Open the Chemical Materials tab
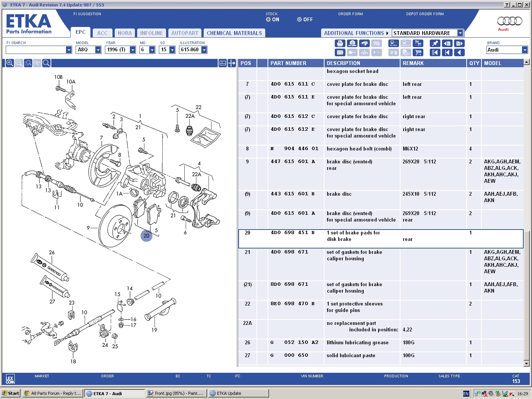Screen dimensions: 532x399 pos(234,33)
